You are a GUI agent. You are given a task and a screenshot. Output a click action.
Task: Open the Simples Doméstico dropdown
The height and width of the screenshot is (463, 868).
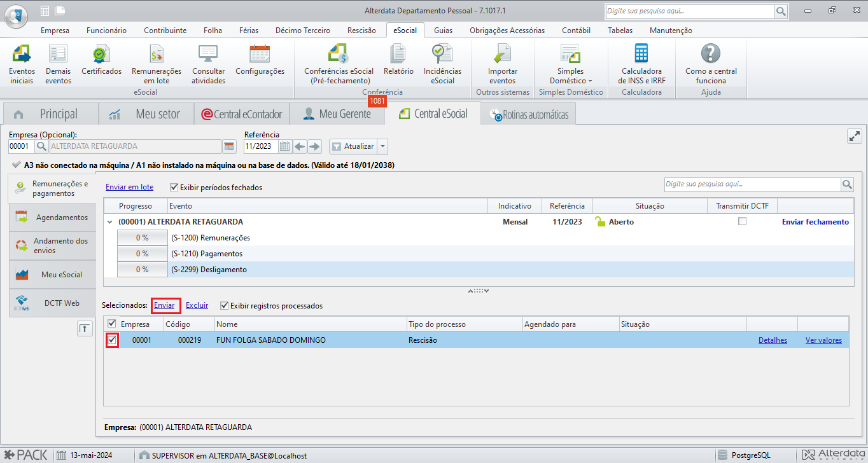click(570, 64)
